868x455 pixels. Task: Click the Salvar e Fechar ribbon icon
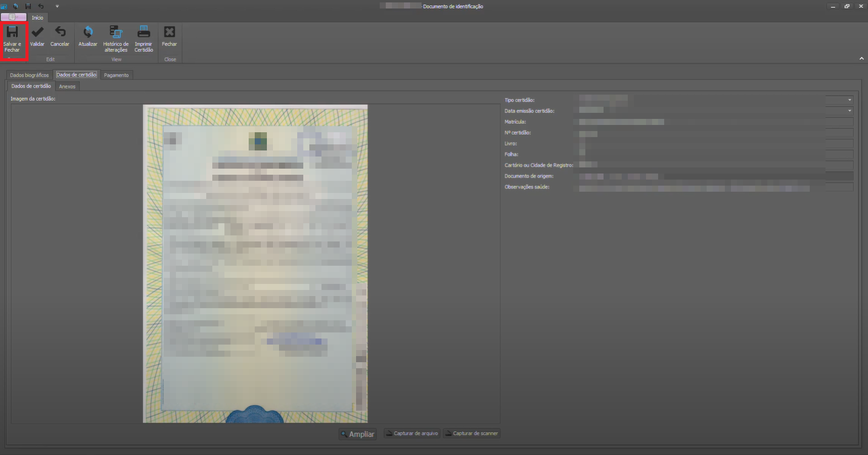tap(12, 32)
